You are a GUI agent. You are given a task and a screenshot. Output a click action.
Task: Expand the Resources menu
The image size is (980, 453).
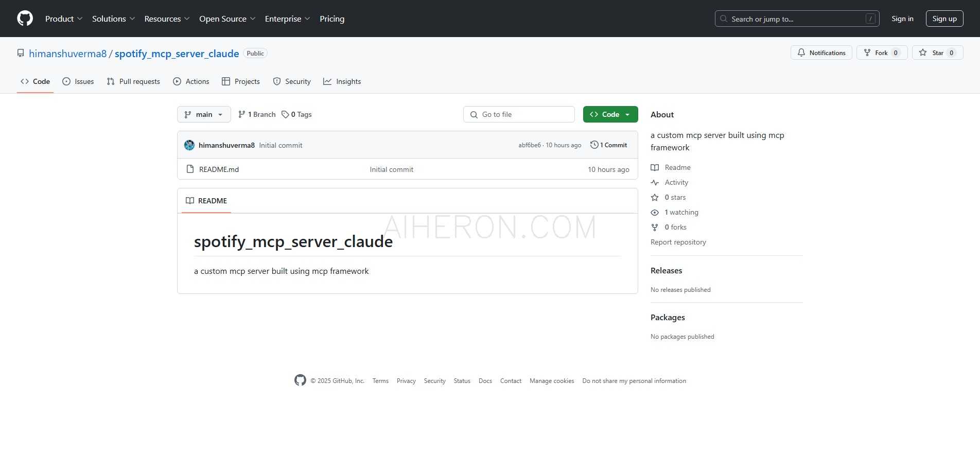click(x=167, y=19)
